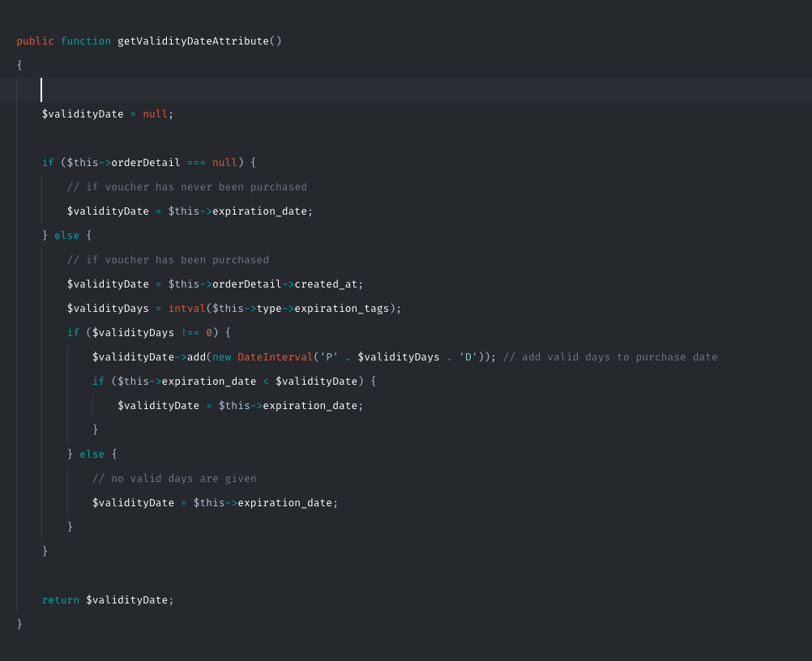The width and height of the screenshot is (812, 661).
Task: Click comment 'if voucher has been purchased'
Action: [x=168, y=260]
